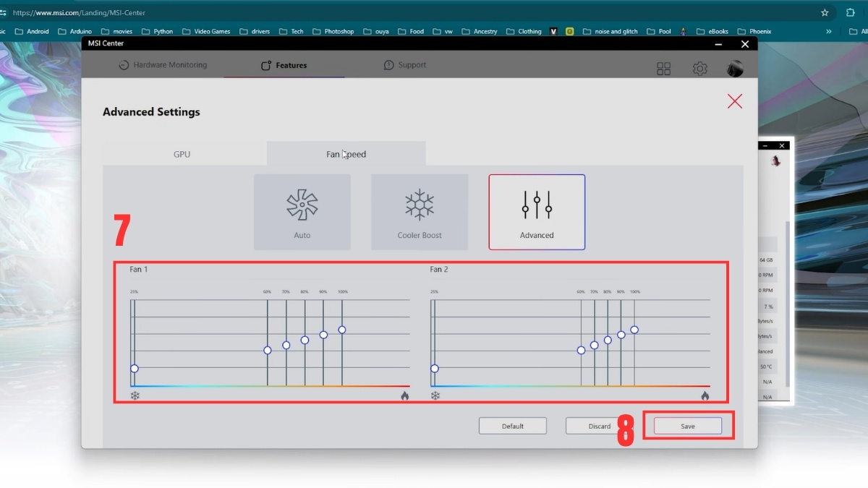
Task: Click Fan 1 90% slider handle
Action: click(323, 335)
